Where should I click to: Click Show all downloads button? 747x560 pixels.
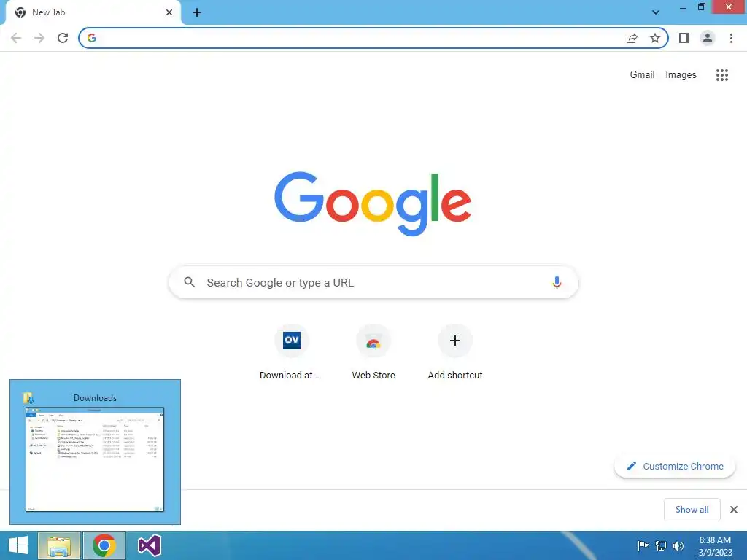(692, 510)
